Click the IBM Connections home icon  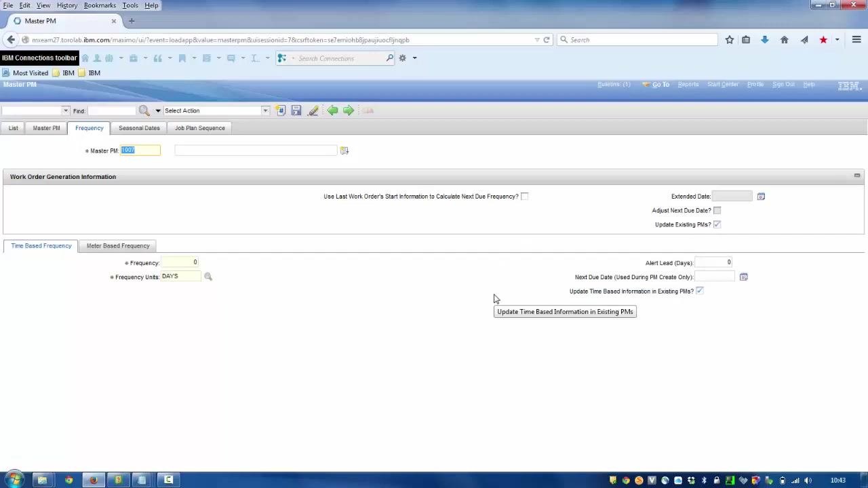[85, 58]
